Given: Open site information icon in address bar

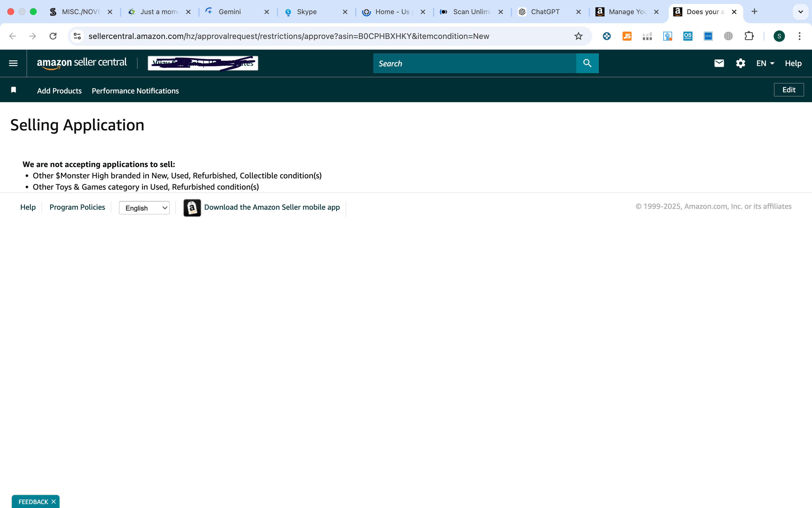Looking at the screenshot, I should (78, 36).
